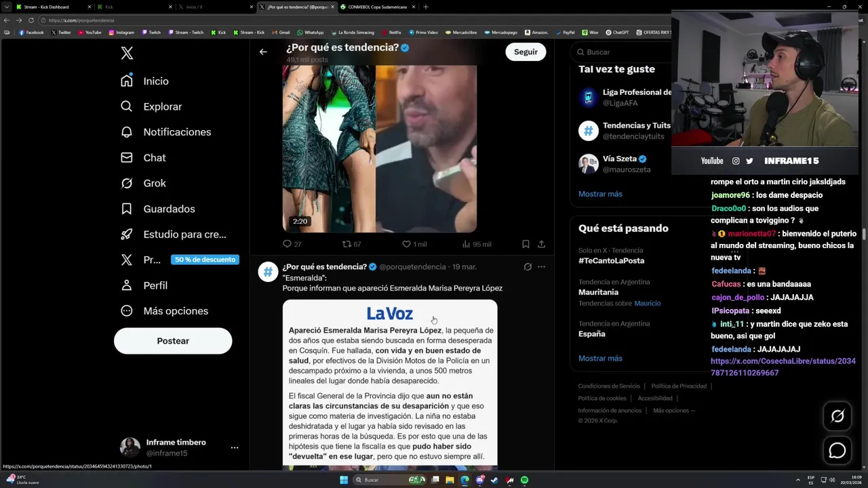Click the Seguir follow button
Image resolution: width=868 pixels, height=488 pixels.
pos(526,52)
